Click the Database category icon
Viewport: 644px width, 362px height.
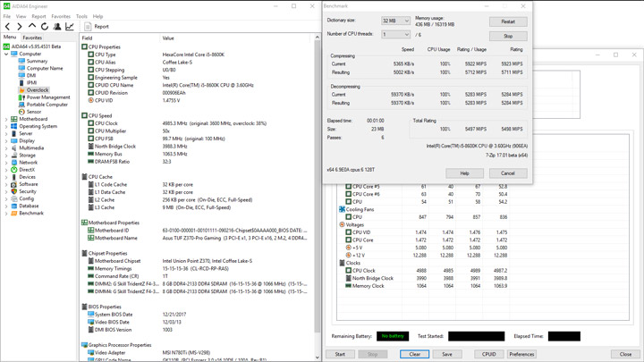point(14,206)
